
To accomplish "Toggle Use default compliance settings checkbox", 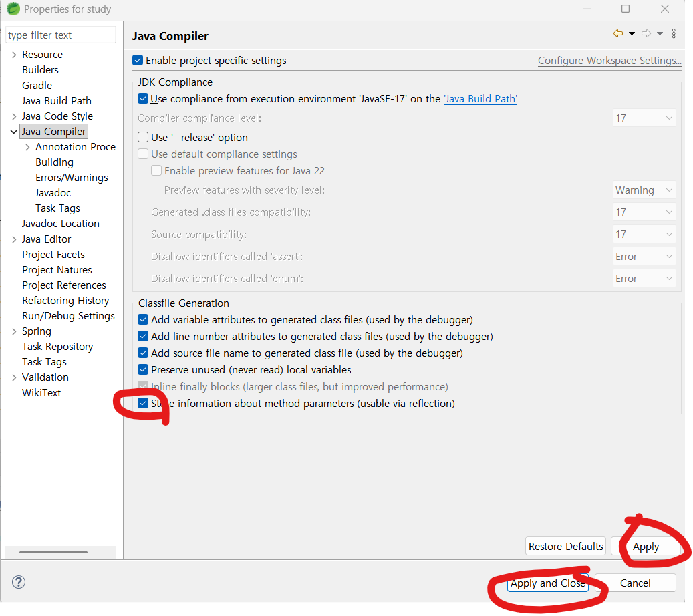I will pyautogui.click(x=143, y=154).
